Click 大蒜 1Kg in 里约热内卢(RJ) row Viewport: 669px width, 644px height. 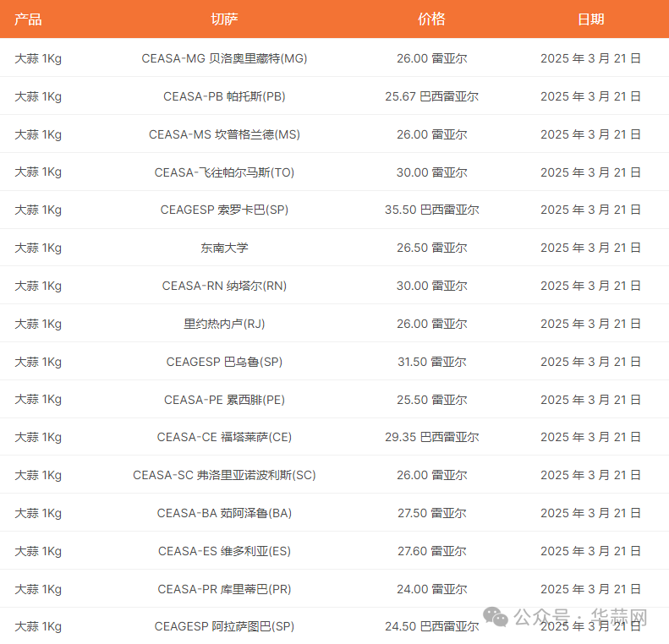point(38,324)
